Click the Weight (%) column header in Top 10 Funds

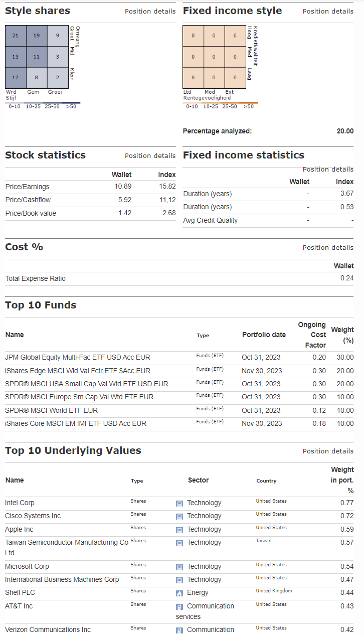tap(342, 335)
